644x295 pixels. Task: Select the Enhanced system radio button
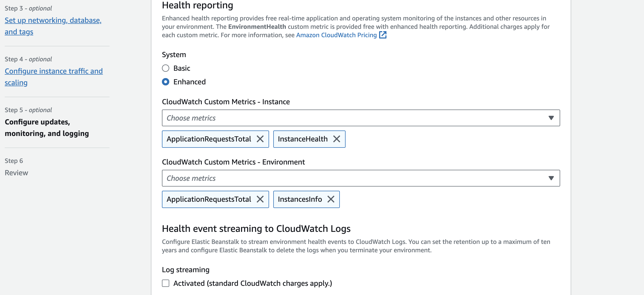(166, 82)
